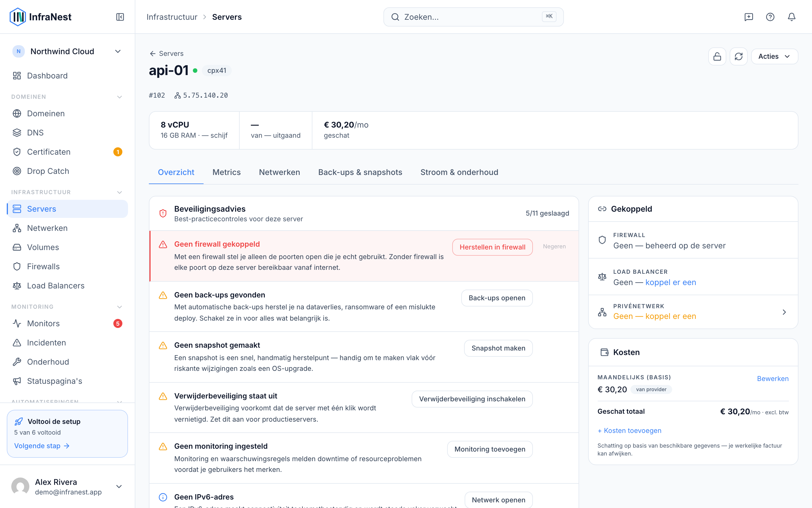Open Firewalls in the sidebar
This screenshot has width=812, height=508.
pos(67,266)
